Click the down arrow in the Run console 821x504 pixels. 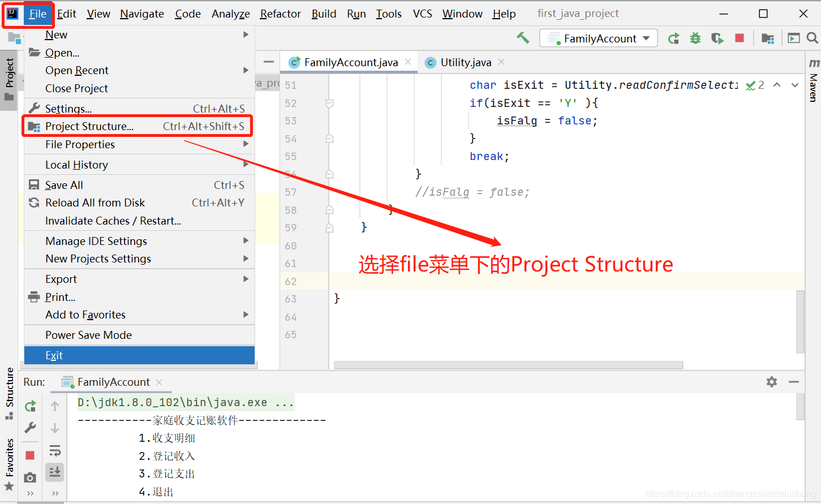pyautogui.click(x=55, y=428)
